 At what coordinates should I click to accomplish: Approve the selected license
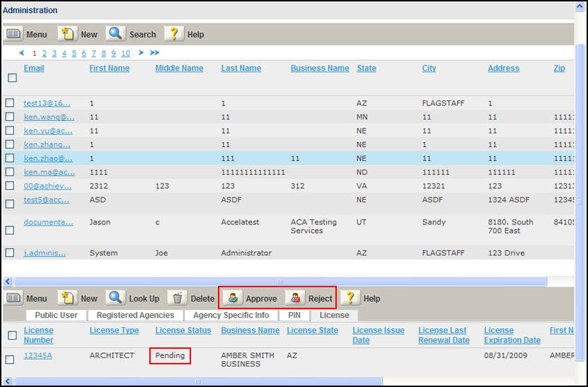pyautogui.click(x=252, y=299)
